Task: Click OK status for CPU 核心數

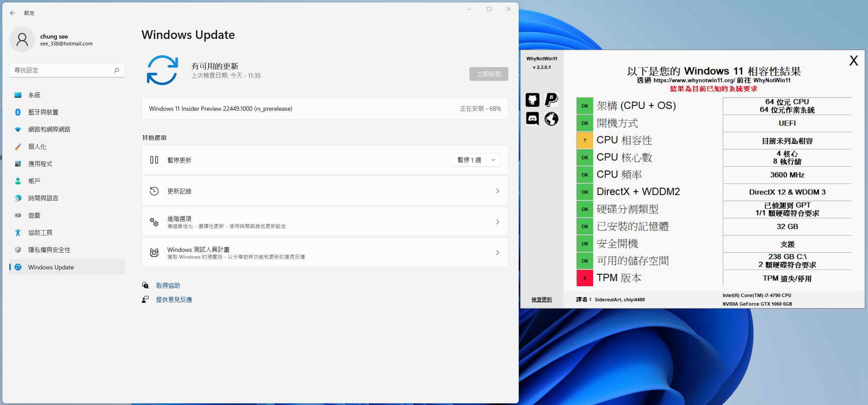Action: pyautogui.click(x=585, y=158)
